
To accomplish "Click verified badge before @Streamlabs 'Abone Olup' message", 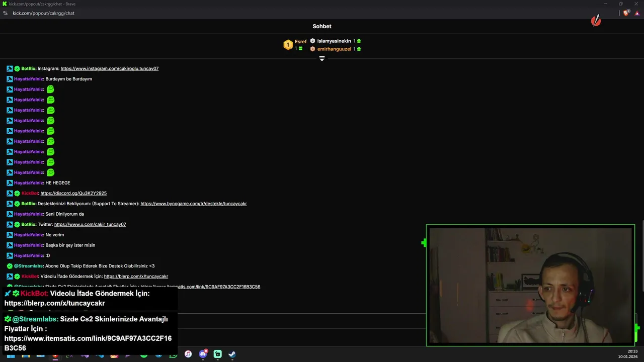I will [10, 266].
